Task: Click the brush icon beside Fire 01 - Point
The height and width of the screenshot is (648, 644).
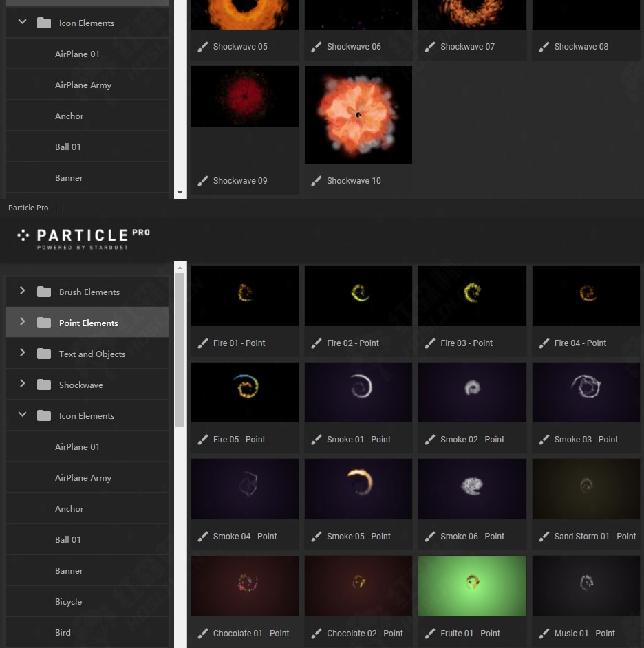Action: pyautogui.click(x=203, y=343)
